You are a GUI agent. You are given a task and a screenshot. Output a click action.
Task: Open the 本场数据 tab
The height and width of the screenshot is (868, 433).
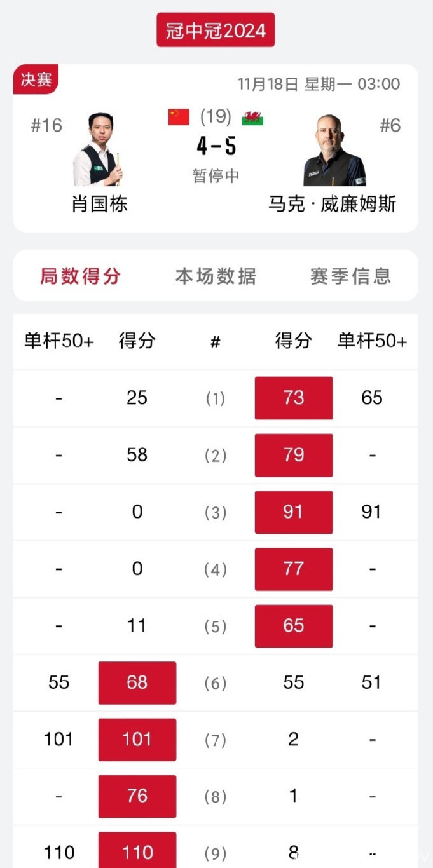point(216,276)
